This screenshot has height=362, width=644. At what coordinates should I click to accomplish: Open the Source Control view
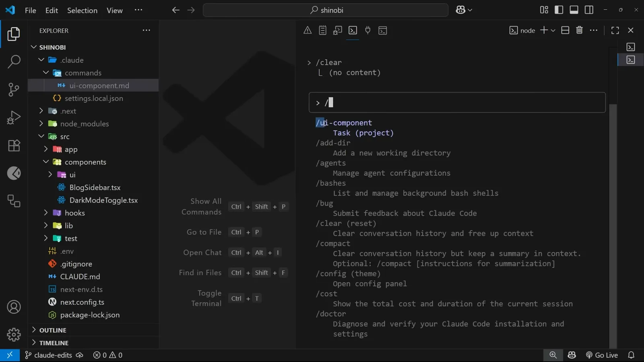click(14, 89)
